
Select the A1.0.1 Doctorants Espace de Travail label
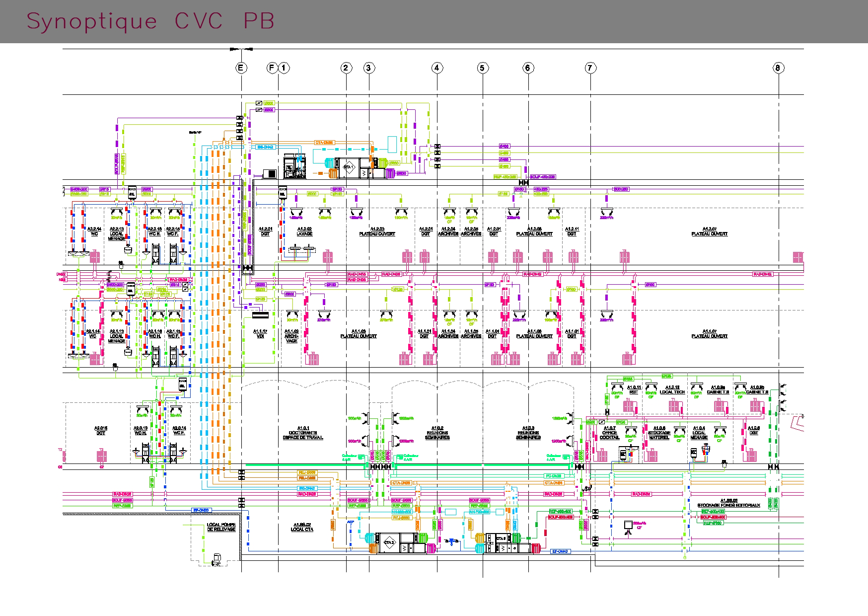303,433
